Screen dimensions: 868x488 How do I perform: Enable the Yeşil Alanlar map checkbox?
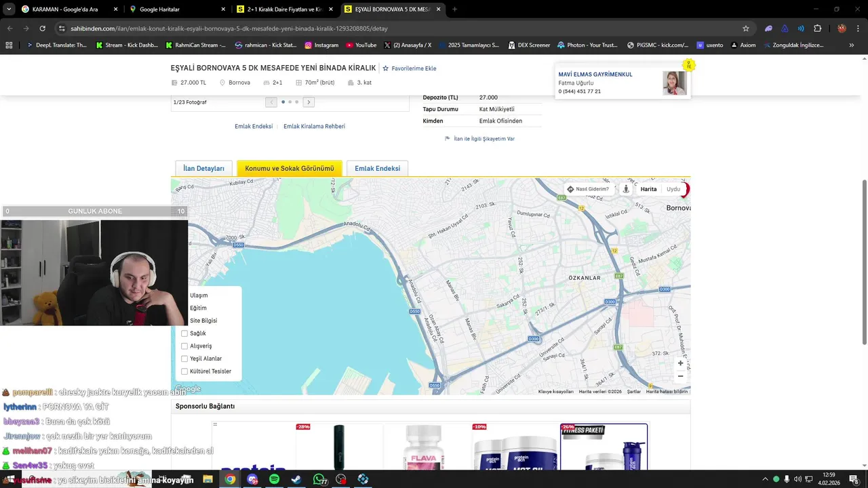point(184,359)
